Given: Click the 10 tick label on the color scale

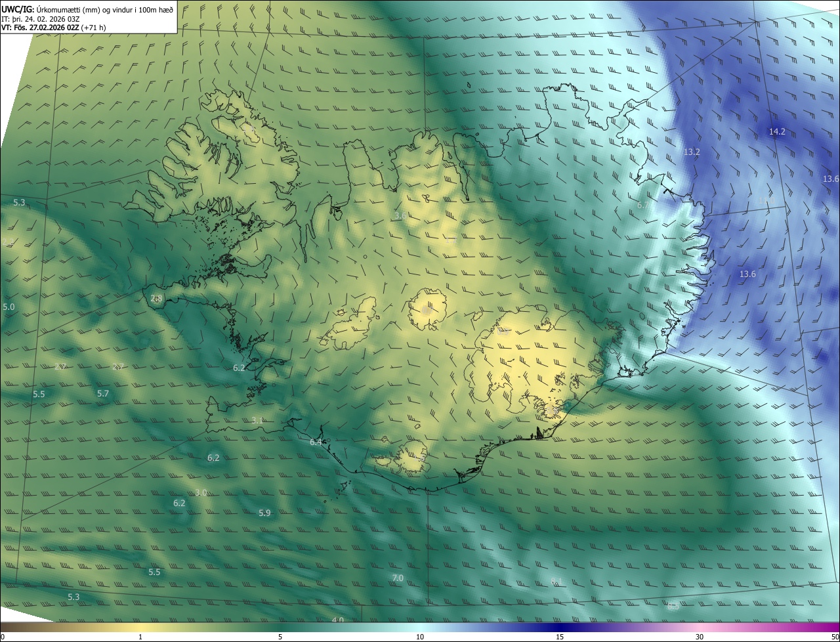Looking at the screenshot, I should pyautogui.click(x=420, y=637).
